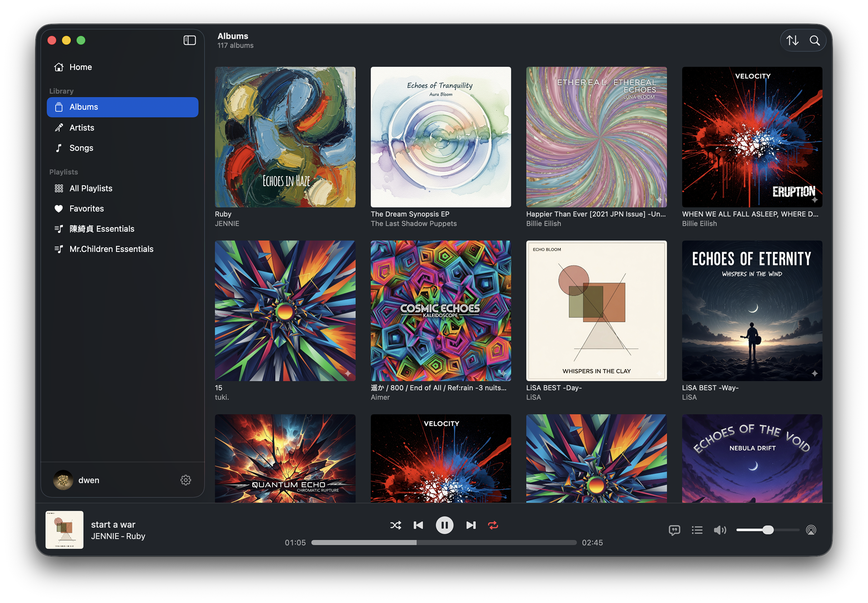Go back to previous track
This screenshot has height=603, width=868.
418,525
